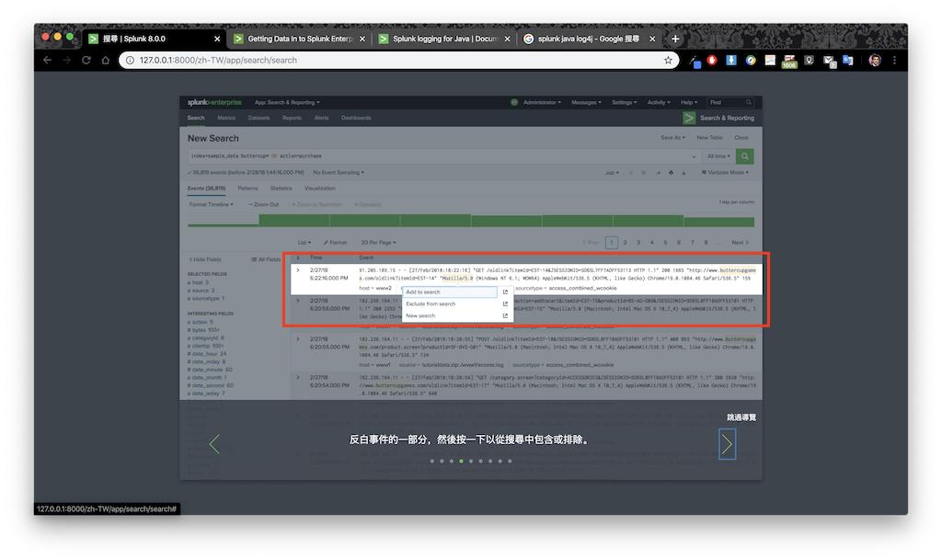Open the Verbose Mode dropdown
942x560 pixels.
(x=725, y=173)
